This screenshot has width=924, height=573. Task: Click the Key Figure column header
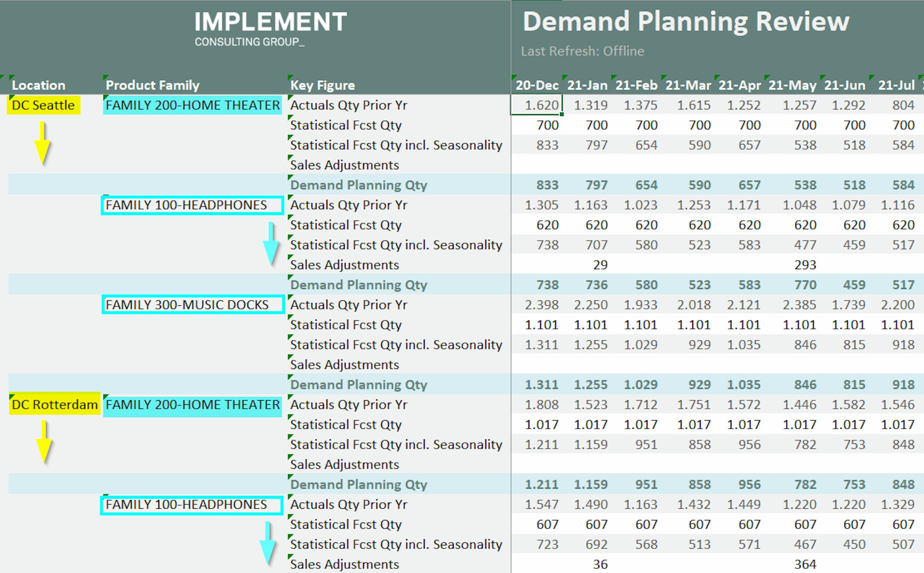(x=322, y=85)
